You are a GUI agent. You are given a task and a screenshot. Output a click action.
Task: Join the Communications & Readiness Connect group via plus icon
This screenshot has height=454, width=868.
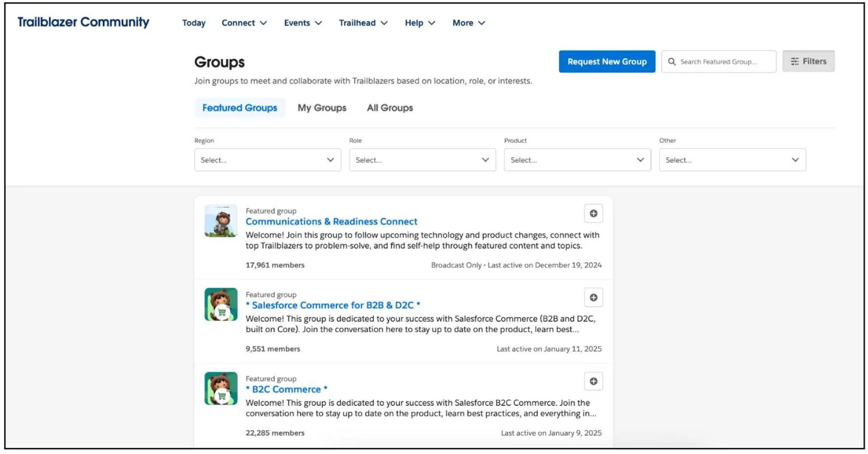(x=593, y=213)
